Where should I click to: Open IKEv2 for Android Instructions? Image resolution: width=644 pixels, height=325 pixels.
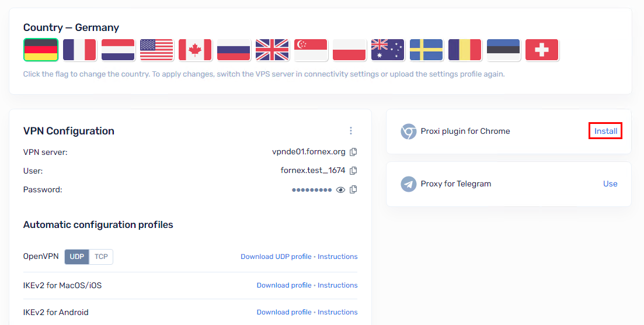point(337,312)
